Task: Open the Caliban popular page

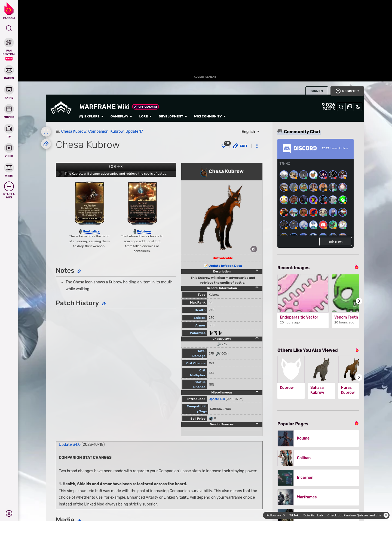Action: (x=318, y=458)
